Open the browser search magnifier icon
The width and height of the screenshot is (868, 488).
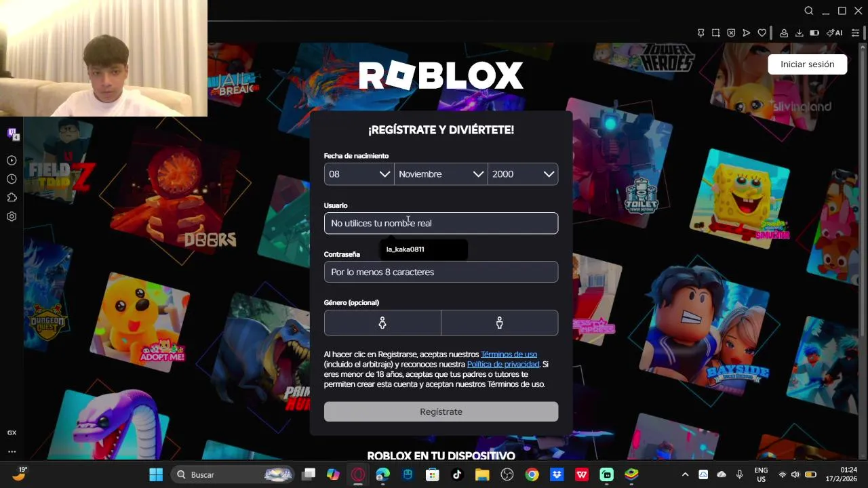pyautogui.click(x=809, y=11)
